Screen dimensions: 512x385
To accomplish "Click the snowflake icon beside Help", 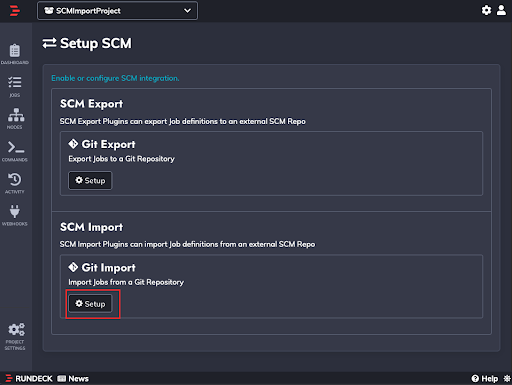I will pos(507,379).
